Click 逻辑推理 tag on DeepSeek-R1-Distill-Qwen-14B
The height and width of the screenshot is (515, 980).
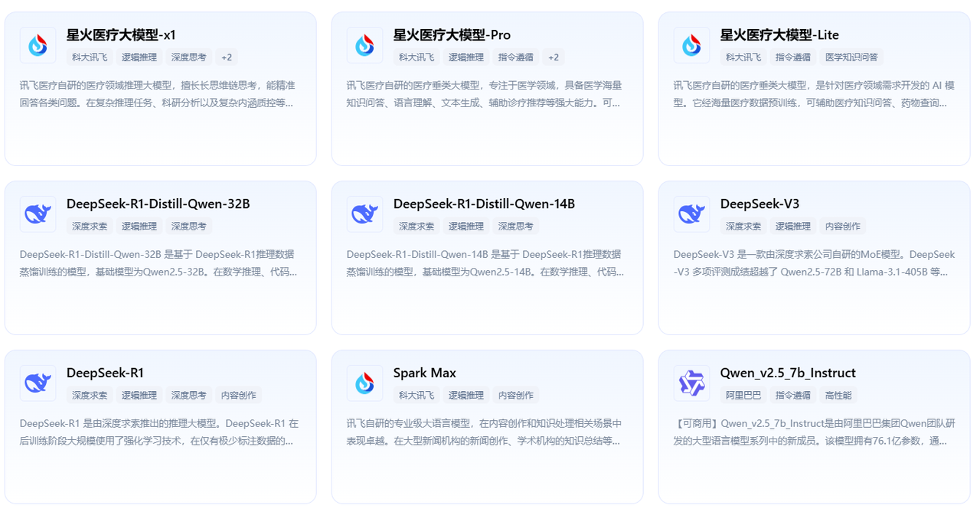click(x=466, y=227)
